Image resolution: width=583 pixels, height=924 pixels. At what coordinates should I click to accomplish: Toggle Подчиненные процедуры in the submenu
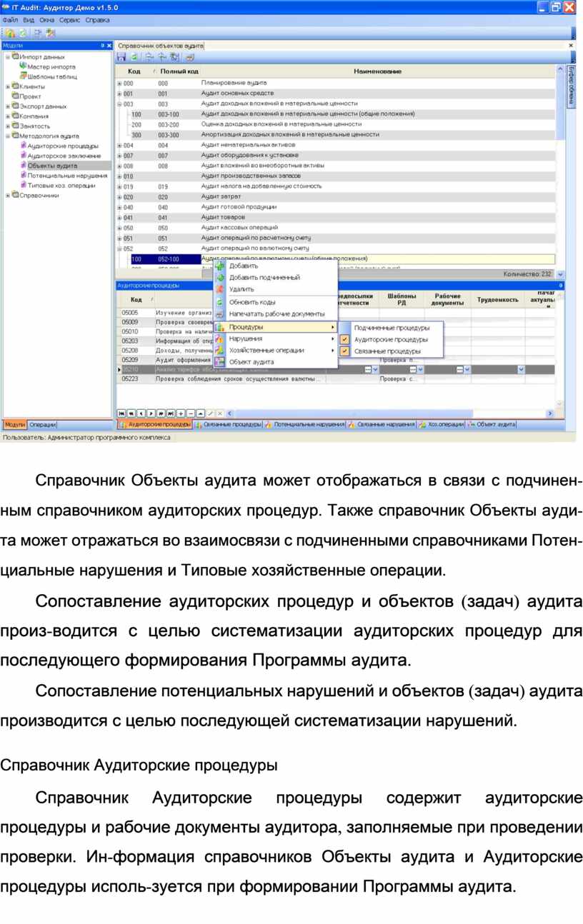point(392,328)
